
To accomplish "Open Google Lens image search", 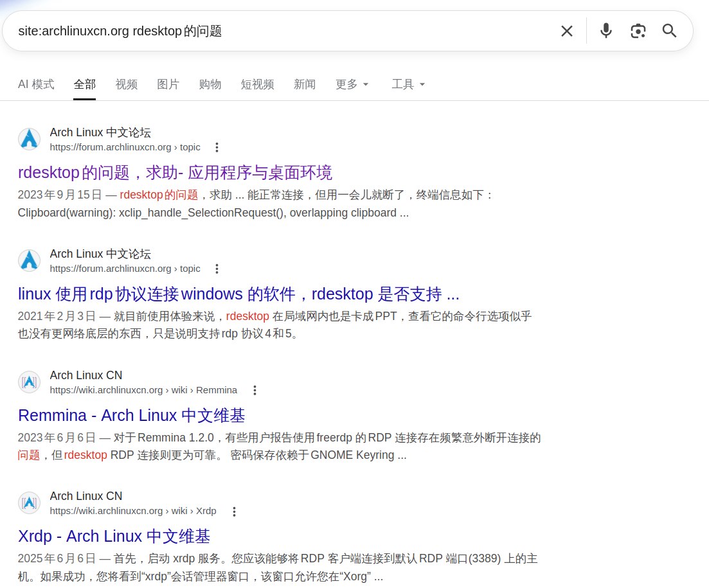I will [638, 30].
